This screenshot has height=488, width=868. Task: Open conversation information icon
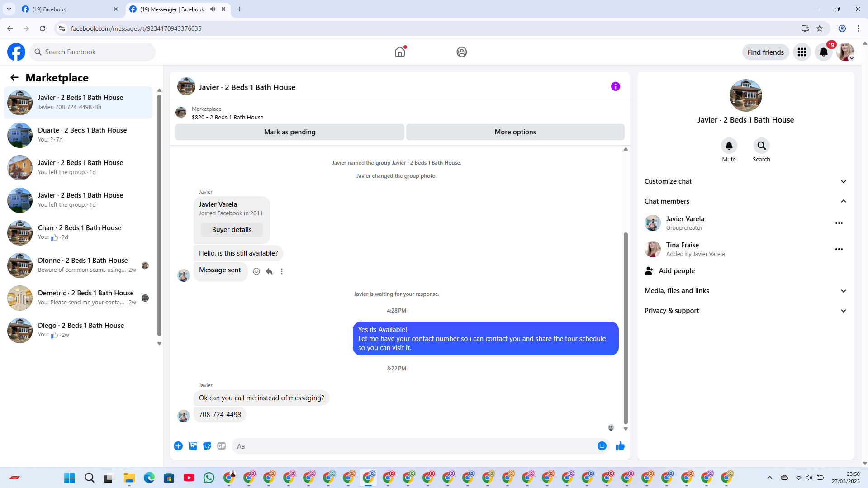[615, 86]
